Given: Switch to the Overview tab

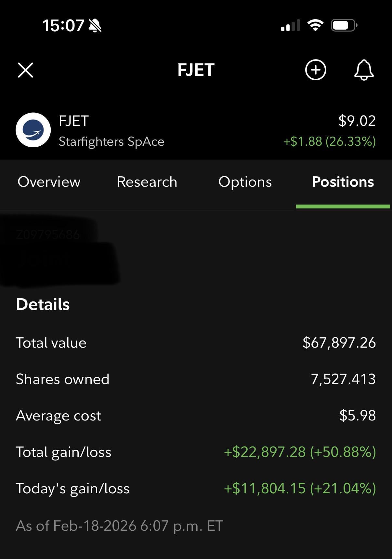Looking at the screenshot, I should 49,182.
